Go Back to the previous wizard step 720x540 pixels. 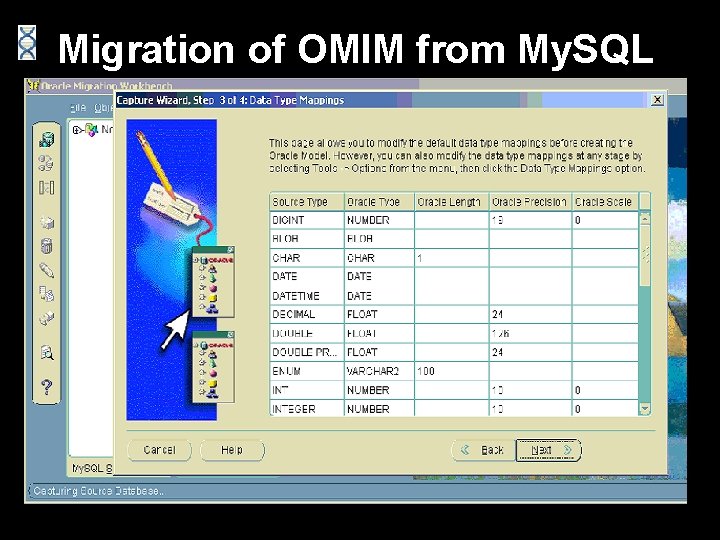[x=483, y=450]
